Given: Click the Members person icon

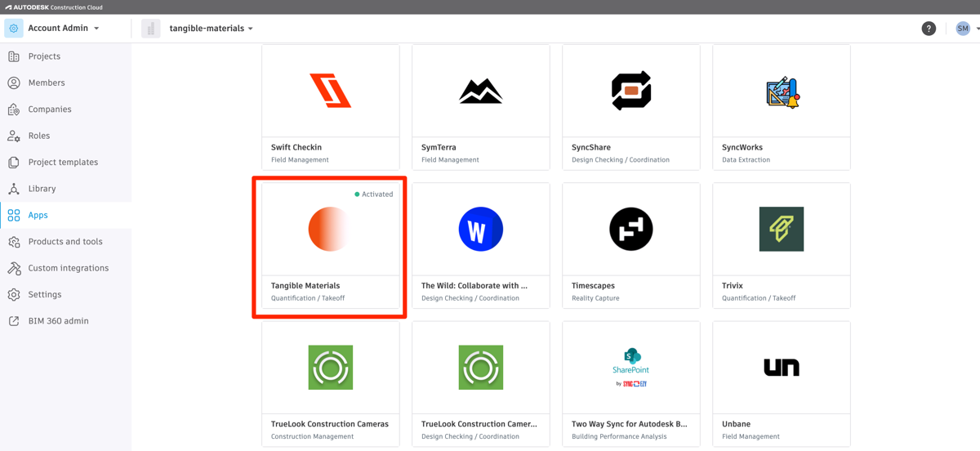Looking at the screenshot, I should tap(14, 83).
